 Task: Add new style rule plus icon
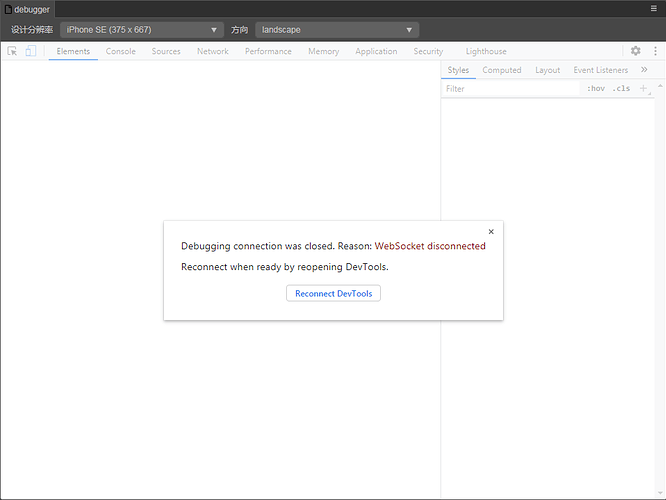point(643,88)
